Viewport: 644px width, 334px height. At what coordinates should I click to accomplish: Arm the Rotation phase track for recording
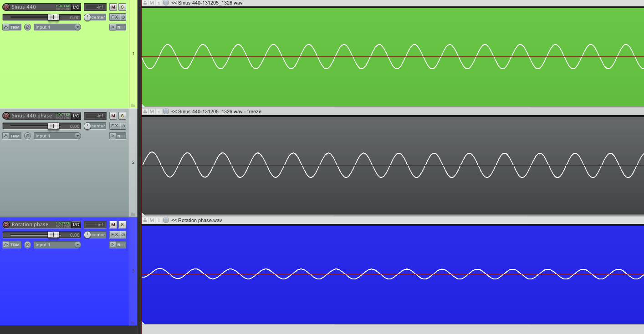point(6,224)
